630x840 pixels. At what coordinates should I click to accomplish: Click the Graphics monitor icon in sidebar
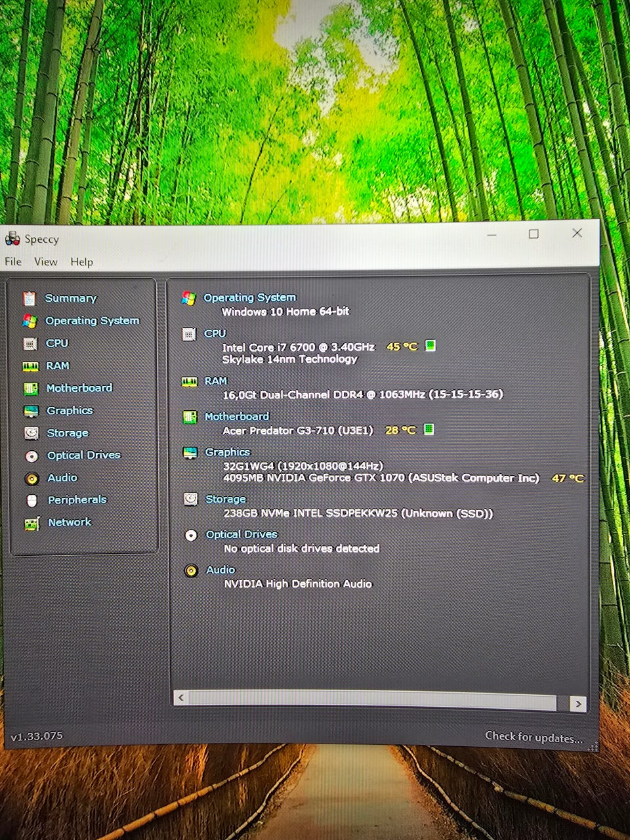[x=31, y=411]
